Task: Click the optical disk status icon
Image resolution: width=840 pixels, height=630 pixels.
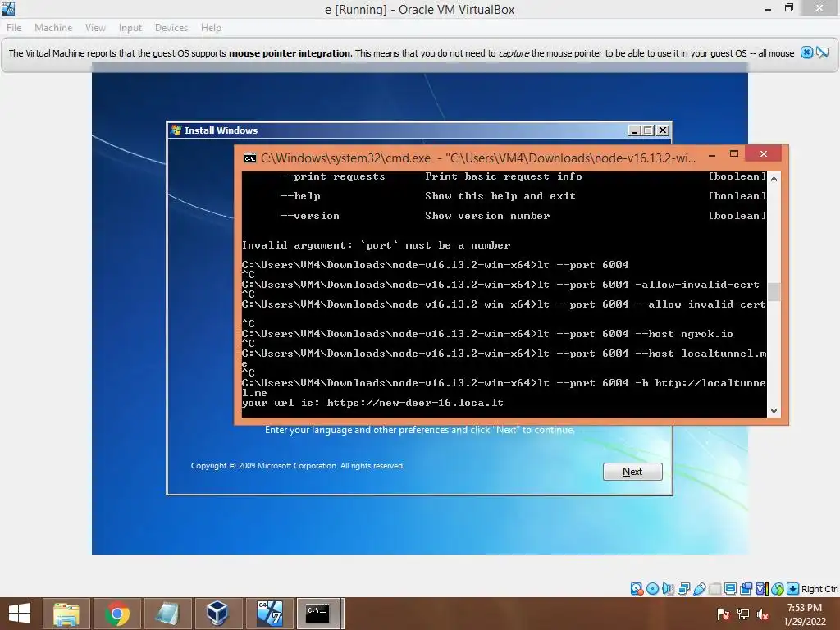Action: point(652,589)
